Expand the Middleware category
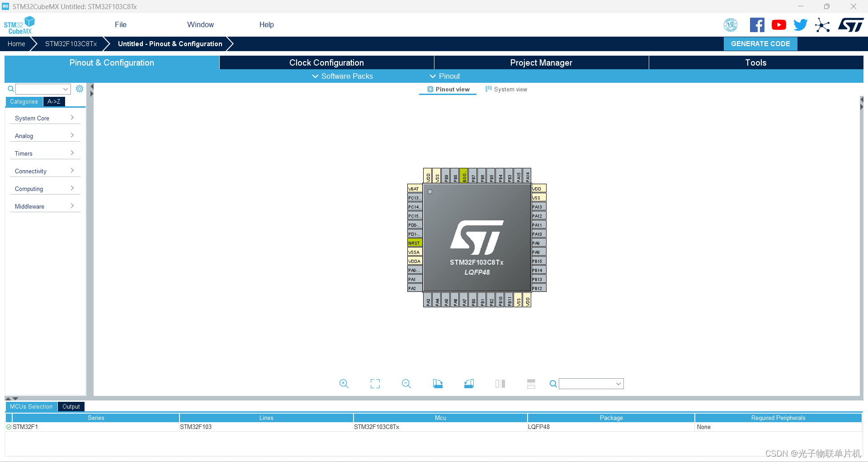The height and width of the screenshot is (462, 868). point(44,206)
